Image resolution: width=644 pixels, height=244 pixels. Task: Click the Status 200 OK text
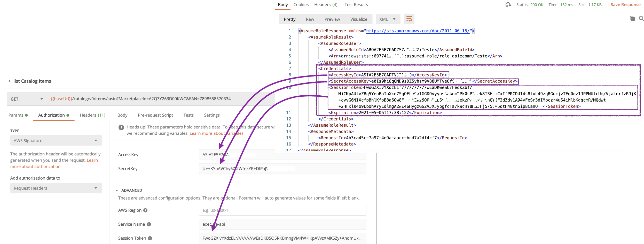530,5
